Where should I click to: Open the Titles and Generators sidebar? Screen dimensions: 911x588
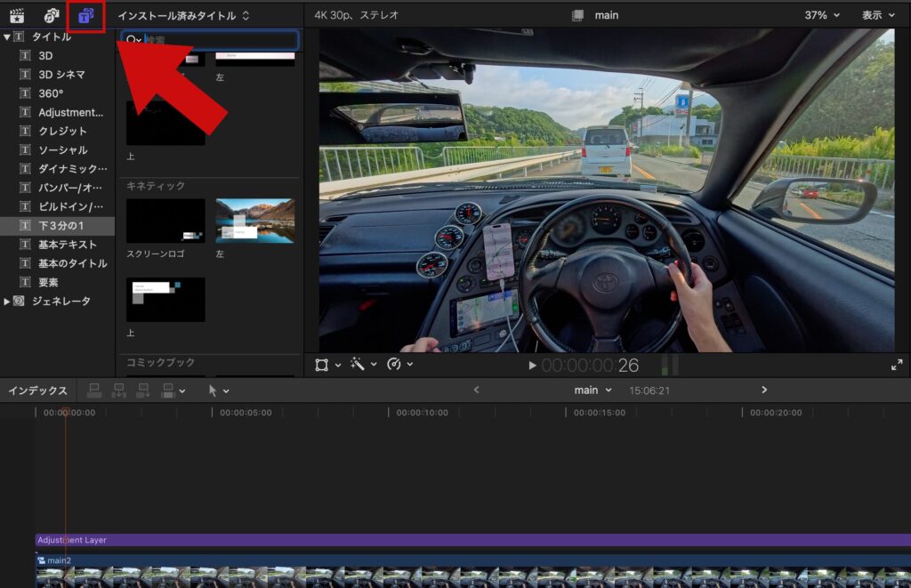85,15
